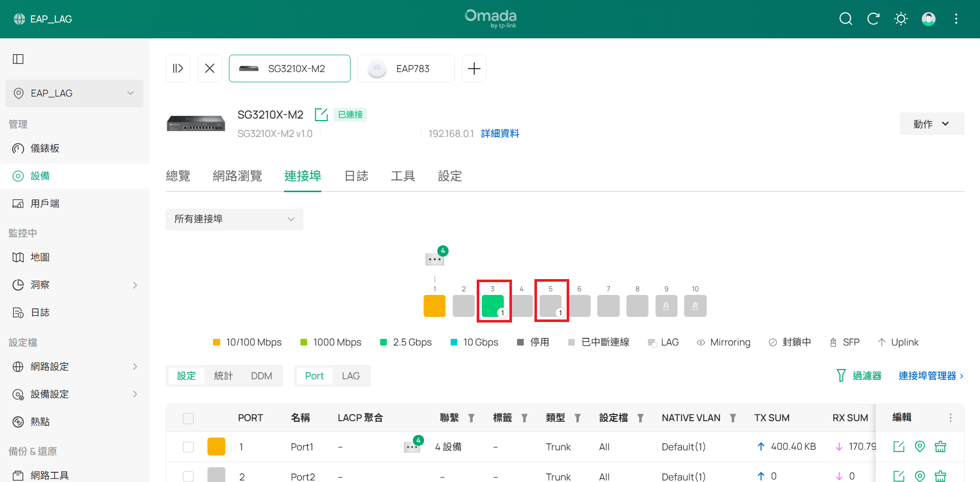Open the EAP_LAG site dropdown

(75, 94)
